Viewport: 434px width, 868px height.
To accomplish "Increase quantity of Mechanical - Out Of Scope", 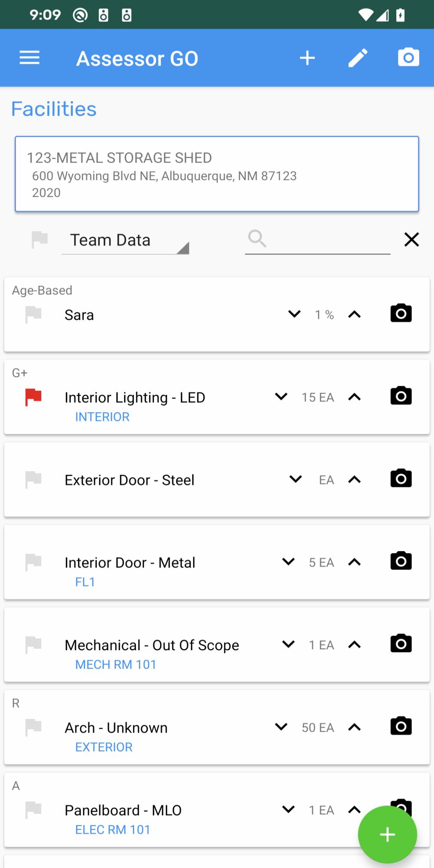I will click(x=355, y=645).
